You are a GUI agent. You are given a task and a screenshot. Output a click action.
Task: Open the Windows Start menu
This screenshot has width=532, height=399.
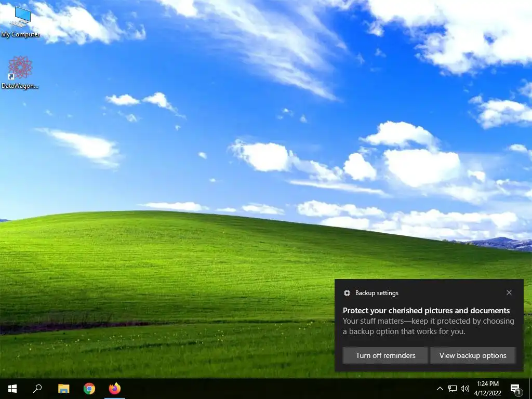click(12, 389)
